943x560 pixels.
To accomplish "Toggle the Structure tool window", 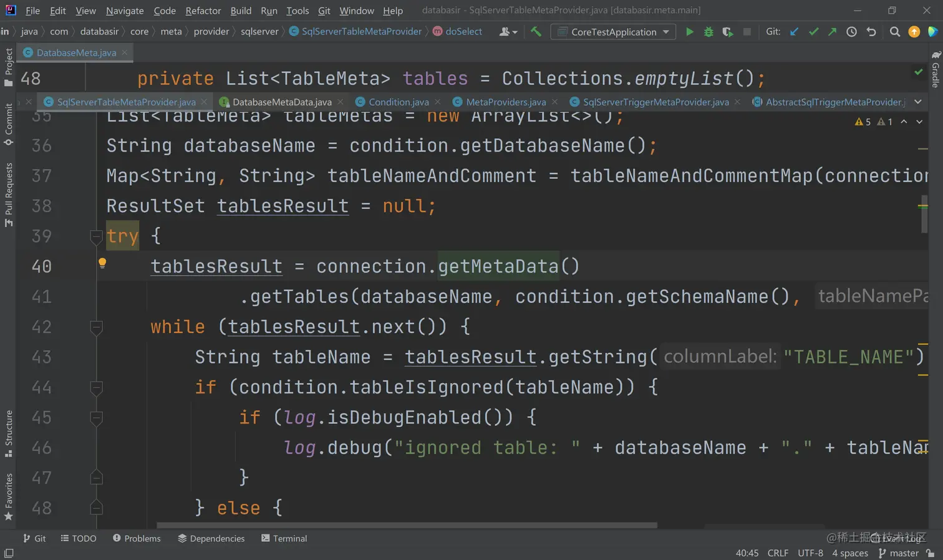I will (8, 434).
